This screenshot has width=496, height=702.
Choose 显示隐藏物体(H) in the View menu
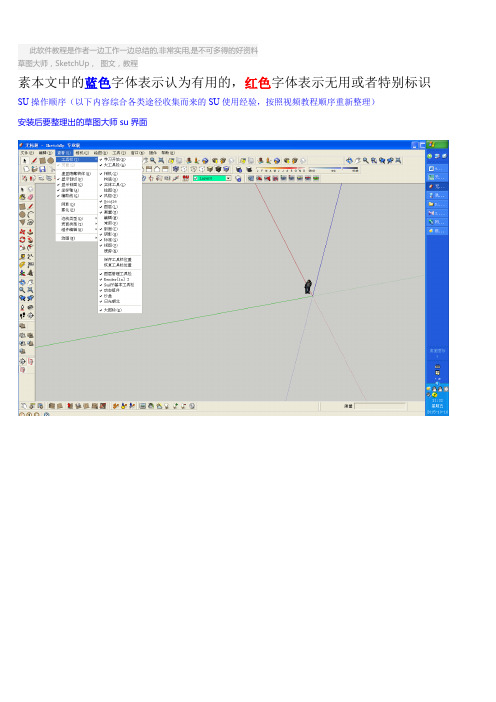[76, 174]
